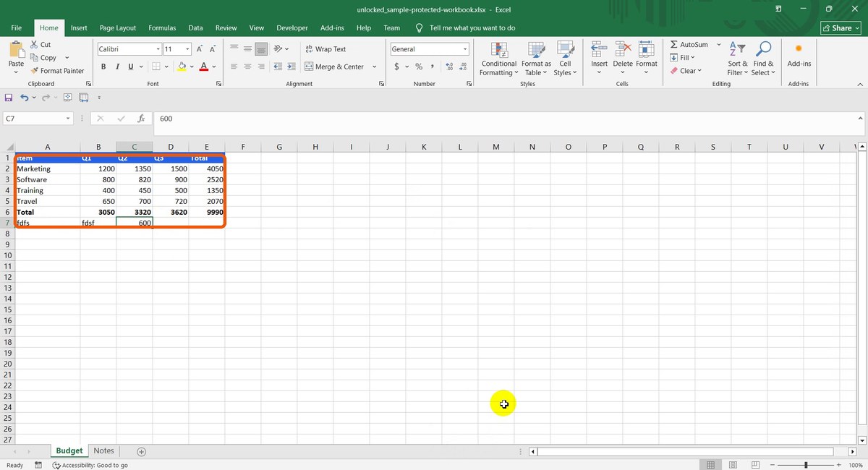
Task: Switch to the Notes sheet tab
Action: tap(103, 451)
